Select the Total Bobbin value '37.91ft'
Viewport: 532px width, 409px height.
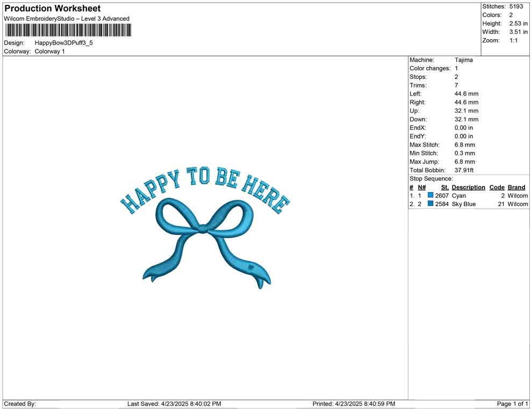[464, 170]
